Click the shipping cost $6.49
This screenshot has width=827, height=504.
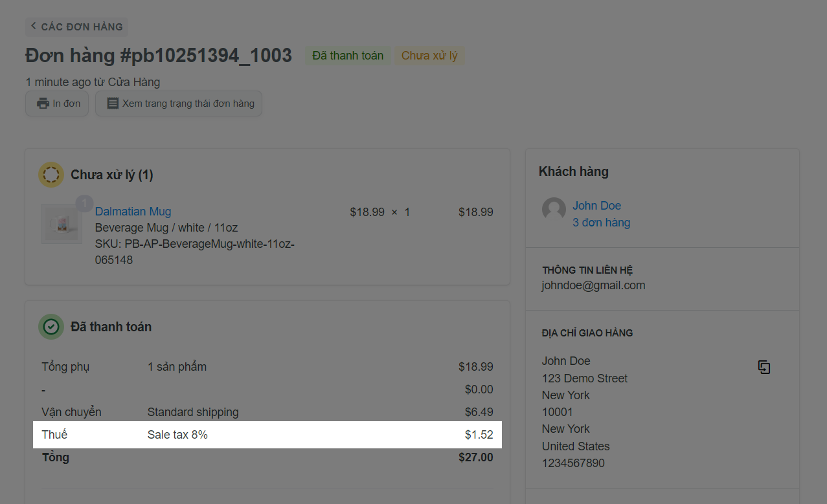(479, 412)
